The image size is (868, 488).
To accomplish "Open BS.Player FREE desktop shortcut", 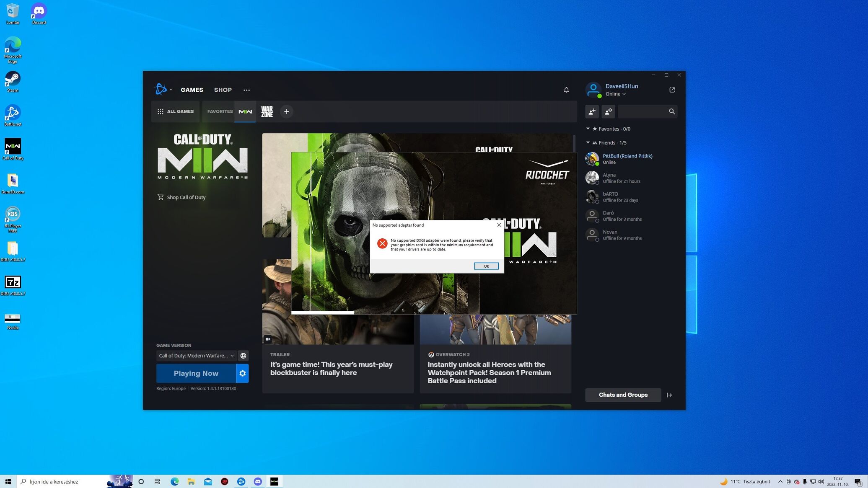I will tap(13, 219).
